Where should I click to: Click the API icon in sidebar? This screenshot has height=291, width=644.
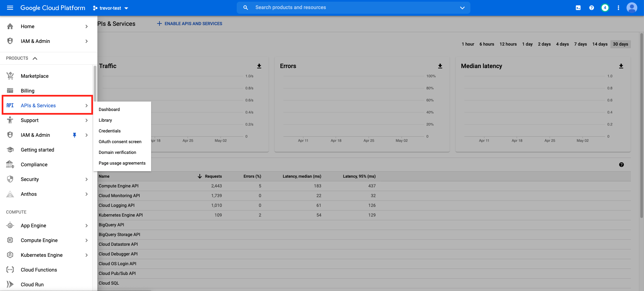[10, 105]
